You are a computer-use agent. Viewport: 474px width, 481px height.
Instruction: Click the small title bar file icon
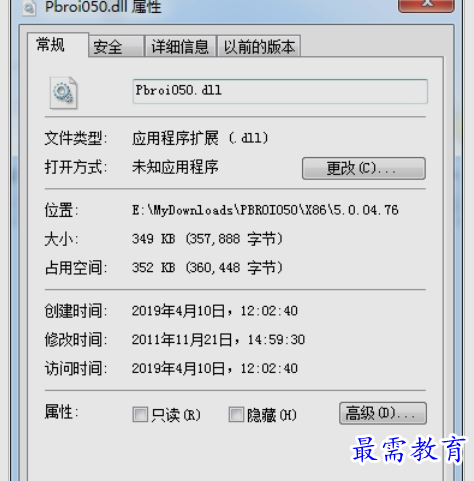[29, 7]
